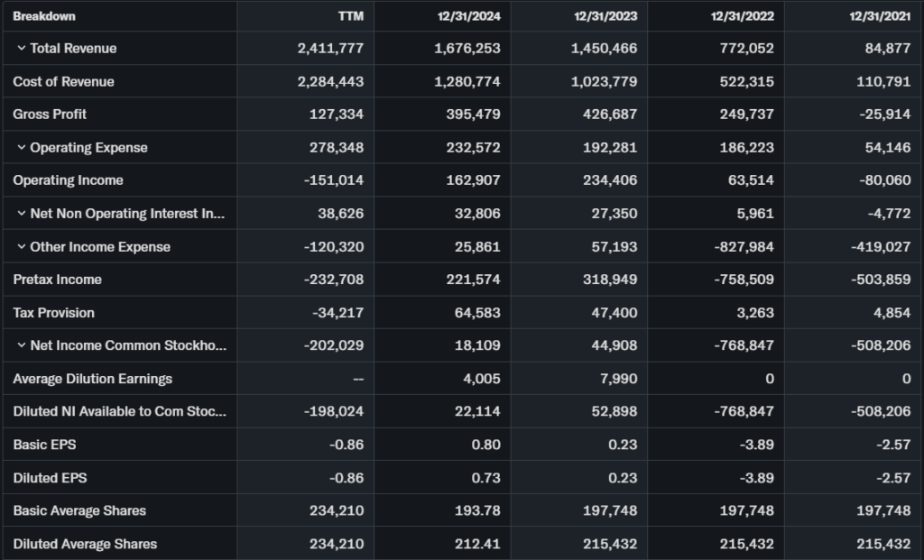Image resolution: width=924 pixels, height=560 pixels.
Task: Click the Pretax Income row label
Action: point(57,280)
